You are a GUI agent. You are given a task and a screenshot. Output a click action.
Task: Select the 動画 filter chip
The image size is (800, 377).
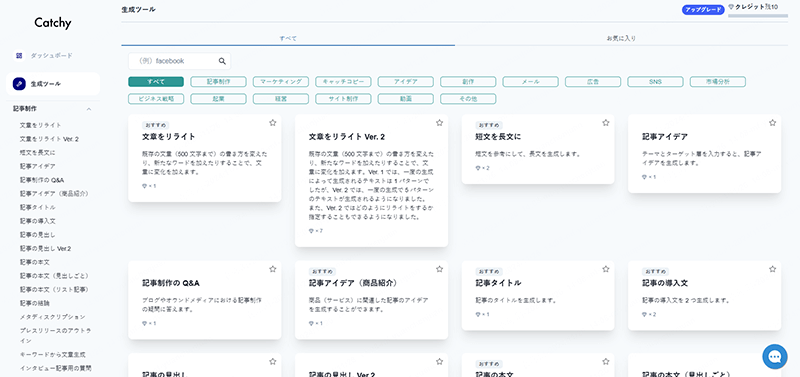[406, 99]
